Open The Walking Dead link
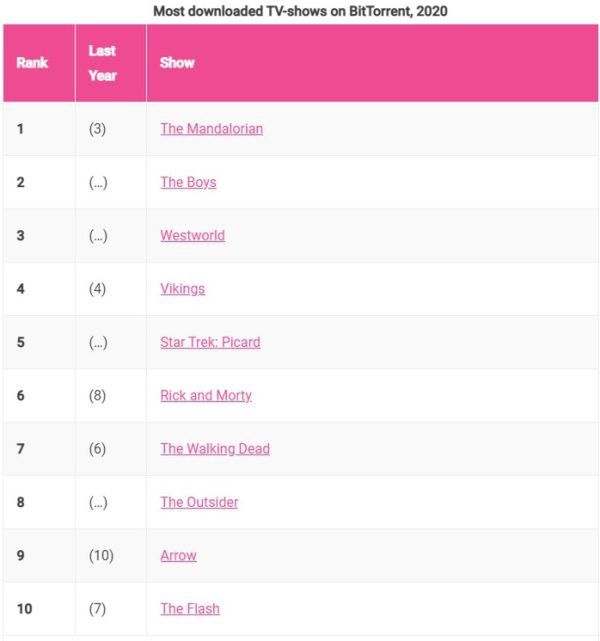Viewport: 600px width, 641px height. [215, 449]
